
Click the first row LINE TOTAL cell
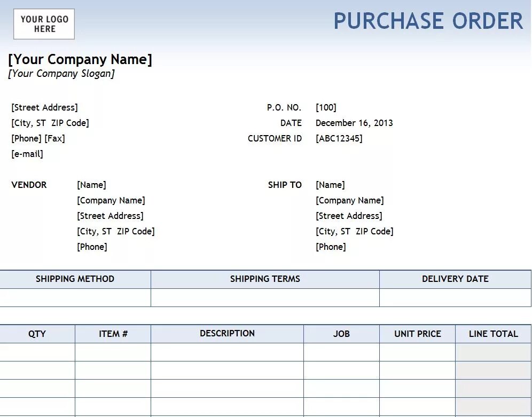(x=494, y=352)
